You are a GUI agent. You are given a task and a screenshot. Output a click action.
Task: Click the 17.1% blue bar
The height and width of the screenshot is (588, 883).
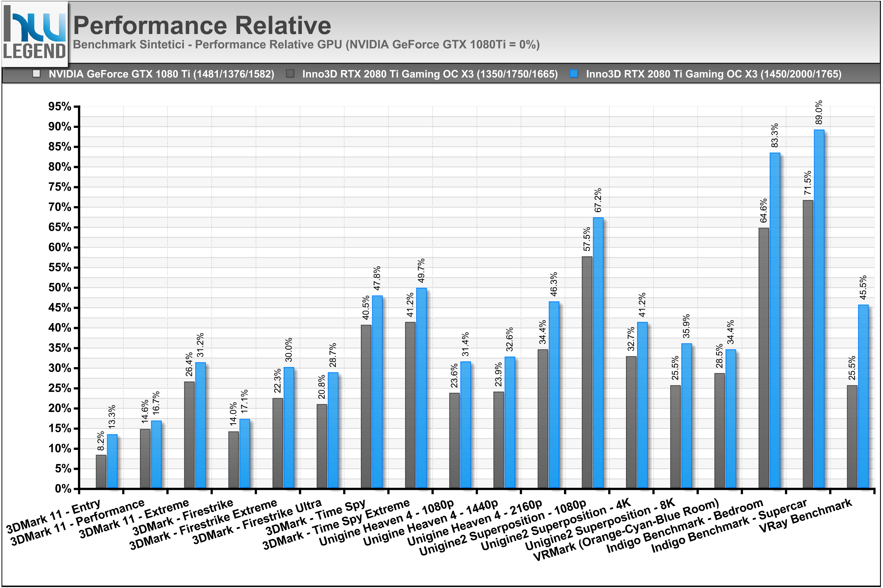(x=244, y=454)
